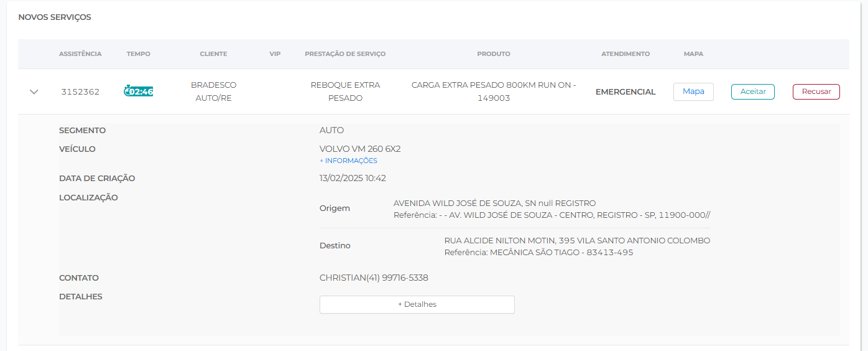Click the SEGMENTO label

pos(82,131)
